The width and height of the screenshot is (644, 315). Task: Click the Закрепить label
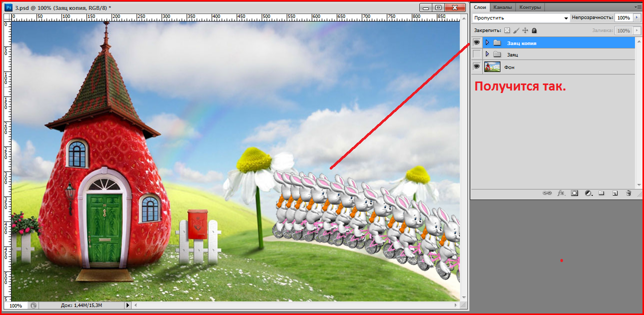487,30
